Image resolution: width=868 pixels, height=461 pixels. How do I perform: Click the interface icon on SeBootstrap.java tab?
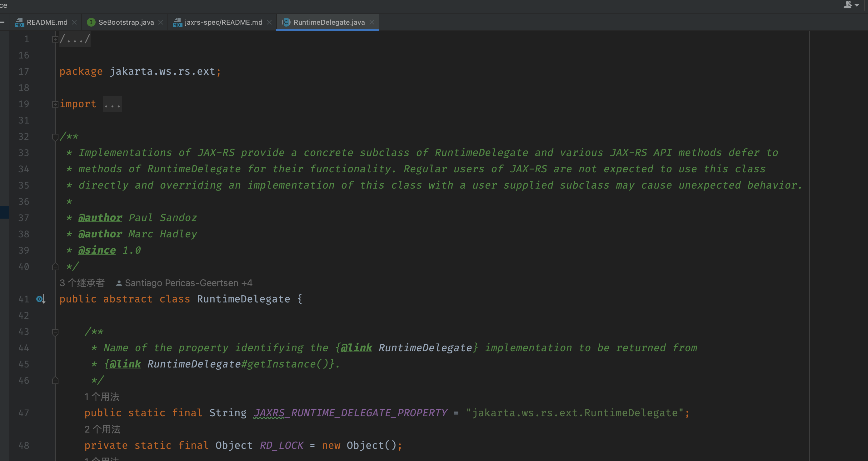tap(91, 22)
